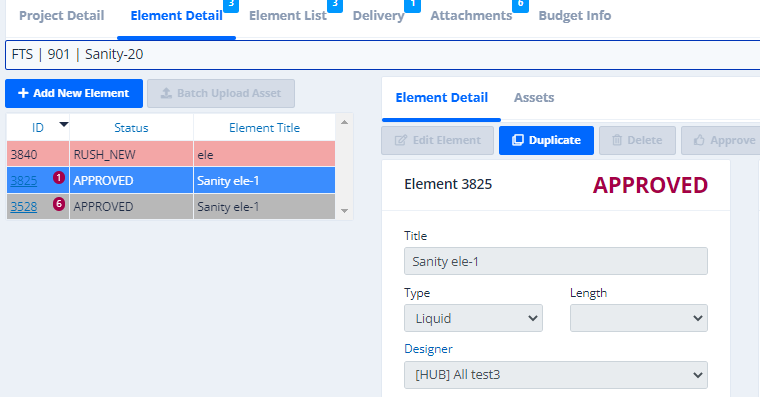Duplicate the current element

pos(546,141)
